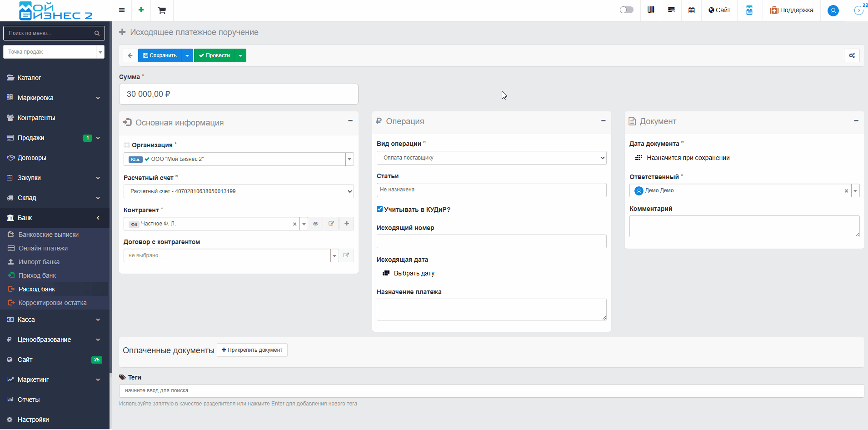Click the barcode scanner icon
Image resolution: width=868 pixels, height=430 pixels.
point(651,10)
